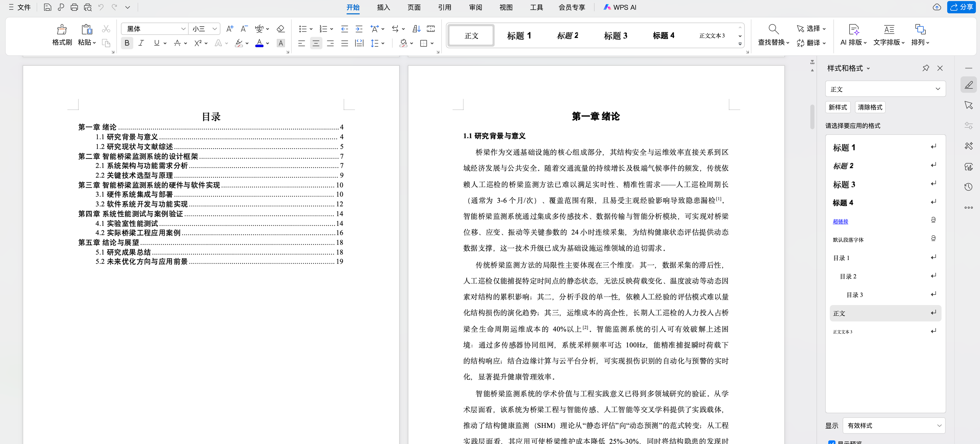Click the center alignment icon
The height and width of the screenshot is (444, 980).
click(316, 43)
